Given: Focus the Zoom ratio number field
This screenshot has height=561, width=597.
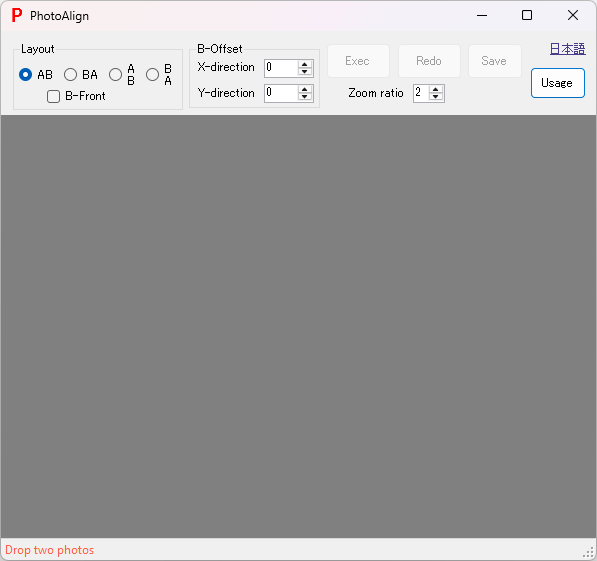Looking at the screenshot, I should [x=421, y=93].
